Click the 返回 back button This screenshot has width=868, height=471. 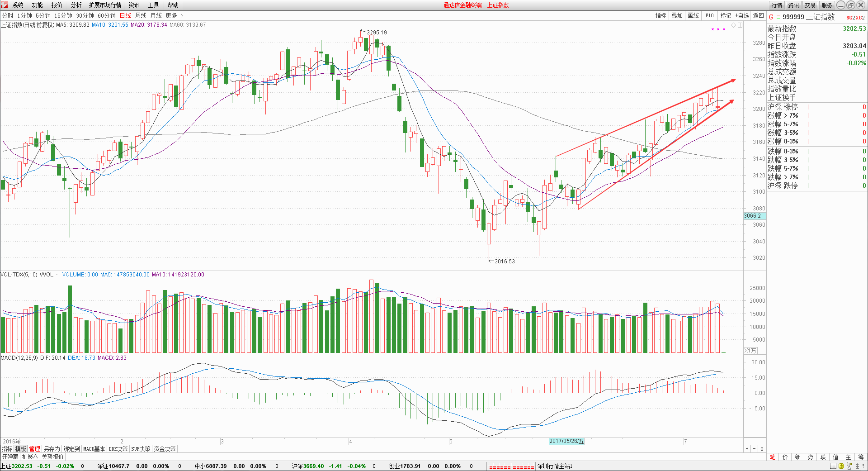[x=758, y=15]
